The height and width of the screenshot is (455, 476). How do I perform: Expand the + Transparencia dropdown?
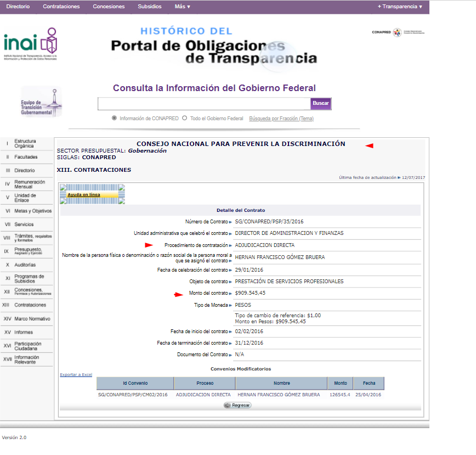[400, 7]
